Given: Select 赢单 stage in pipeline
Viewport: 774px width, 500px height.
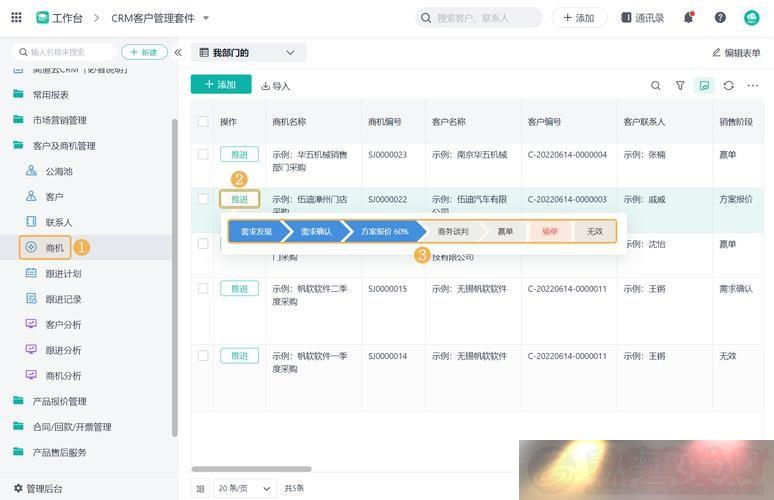Looking at the screenshot, I should [505, 231].
